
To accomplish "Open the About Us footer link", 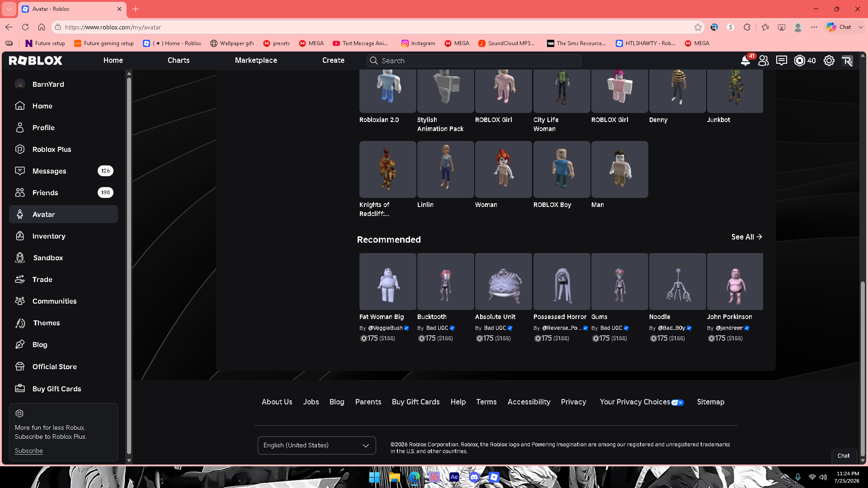I will (277, 402).
